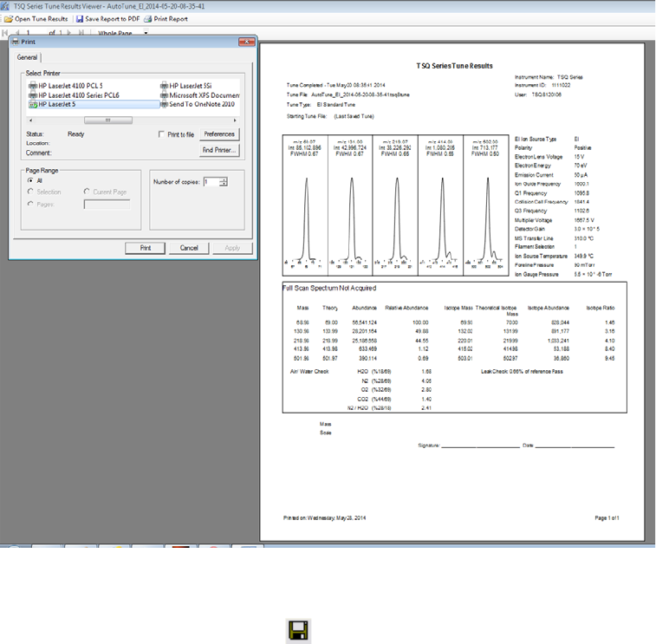
Task: Click the floppy disk save icon below the report
Action: coord(298,630)
